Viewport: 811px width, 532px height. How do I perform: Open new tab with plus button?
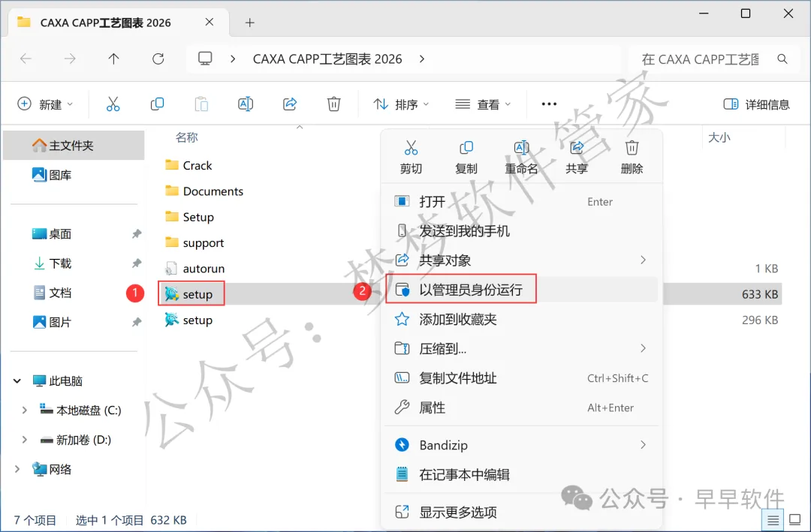[250, 23]
